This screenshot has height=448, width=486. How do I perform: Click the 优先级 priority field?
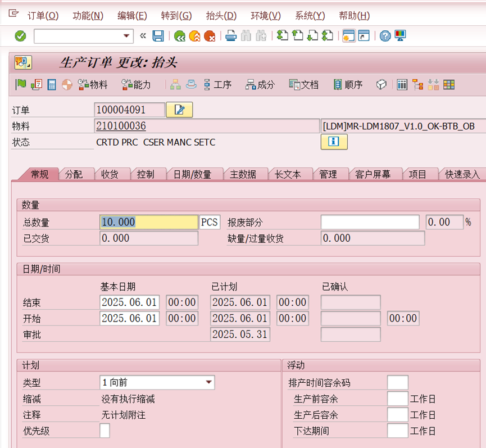[105, 431]
